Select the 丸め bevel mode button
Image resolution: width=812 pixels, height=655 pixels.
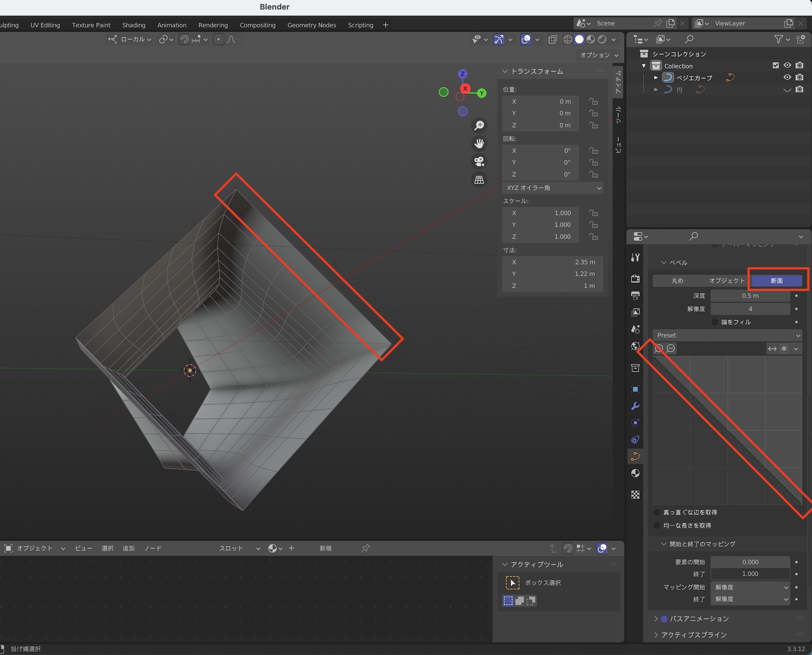tap(677, 281)
